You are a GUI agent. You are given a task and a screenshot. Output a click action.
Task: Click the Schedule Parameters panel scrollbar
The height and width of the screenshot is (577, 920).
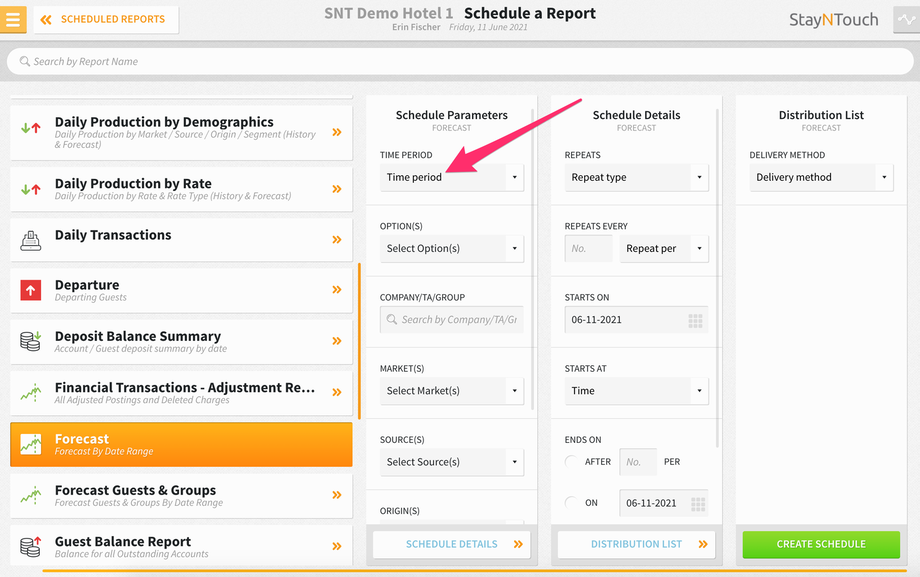coord(533,258)
